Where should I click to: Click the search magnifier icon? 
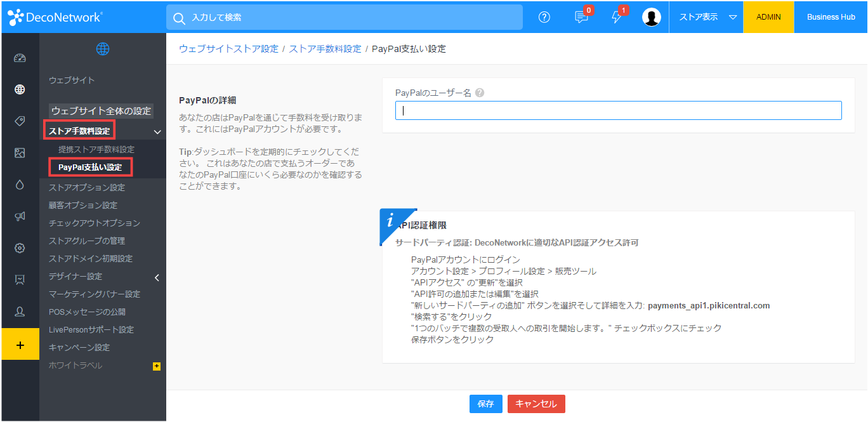click(180, 17)
